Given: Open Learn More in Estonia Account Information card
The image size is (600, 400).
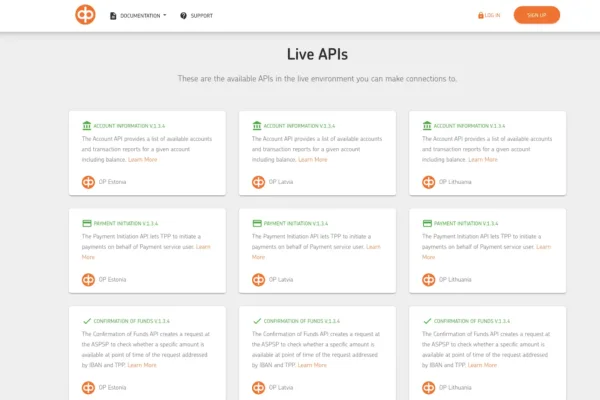Looking at the screenshot, I should pos(142,159).
